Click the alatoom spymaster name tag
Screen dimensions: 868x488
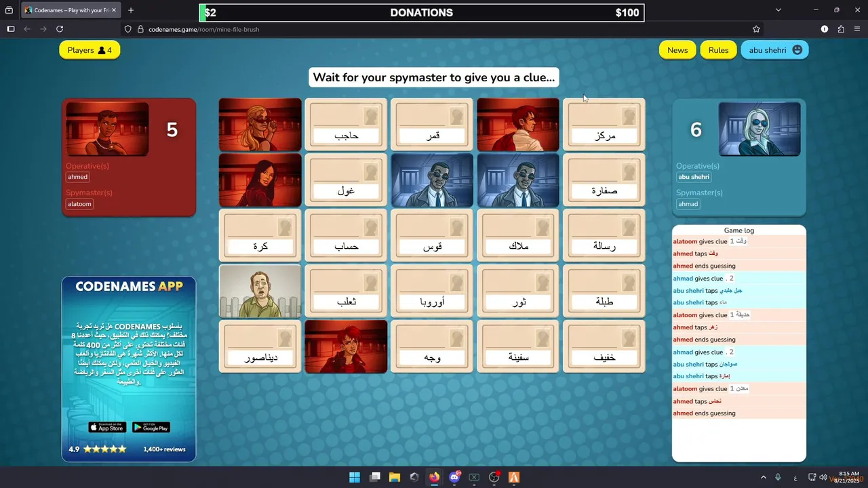pos(79,204)
